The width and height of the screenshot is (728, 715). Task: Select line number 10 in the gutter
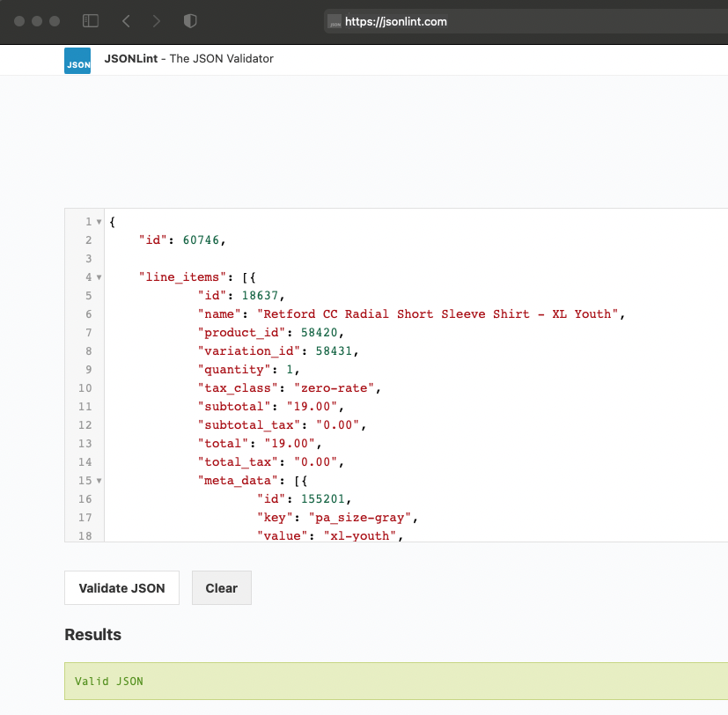(x=87, y=387)
